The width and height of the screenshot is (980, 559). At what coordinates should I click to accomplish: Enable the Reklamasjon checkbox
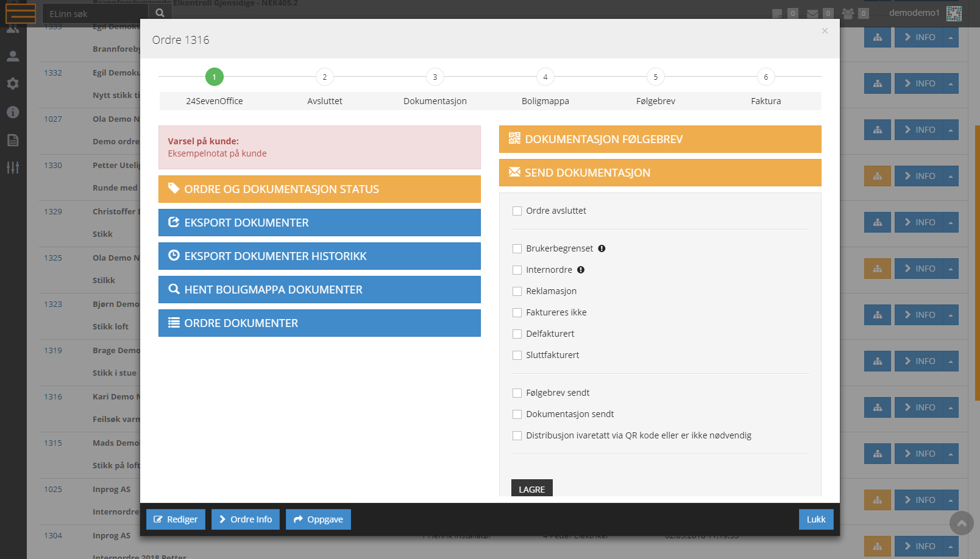pos(517,292)
